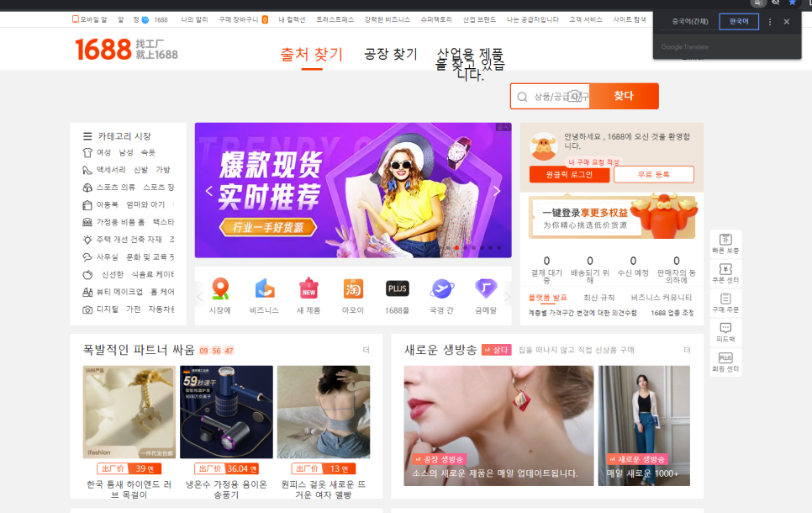Open the 금메달 diamond icon
The height and width of the screenshot is (513, 812).
tap(486, 289)
